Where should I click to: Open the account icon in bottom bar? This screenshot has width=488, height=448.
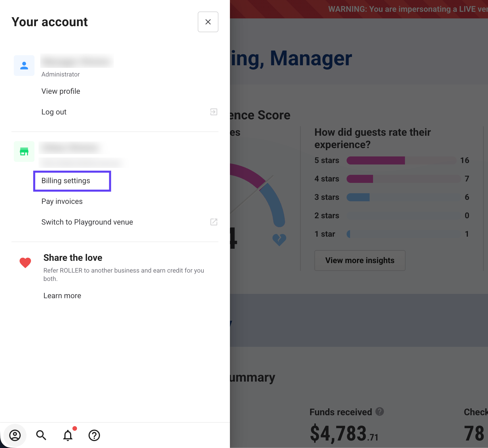click(15, 435)
